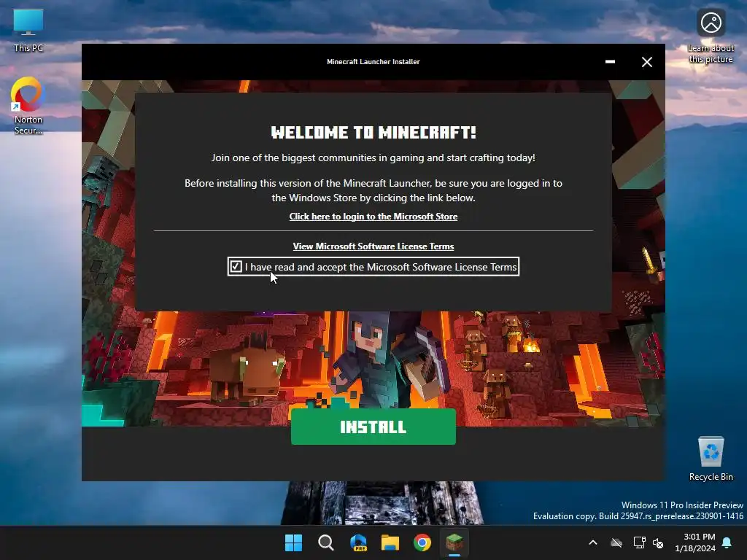Open taskbar Search
The image size is (747, 560).
pos(326,542)
